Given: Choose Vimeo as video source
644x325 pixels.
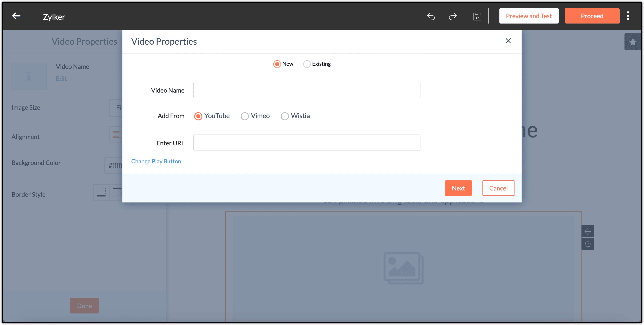Looking at the screenshot, I should [x=245, y=116].
